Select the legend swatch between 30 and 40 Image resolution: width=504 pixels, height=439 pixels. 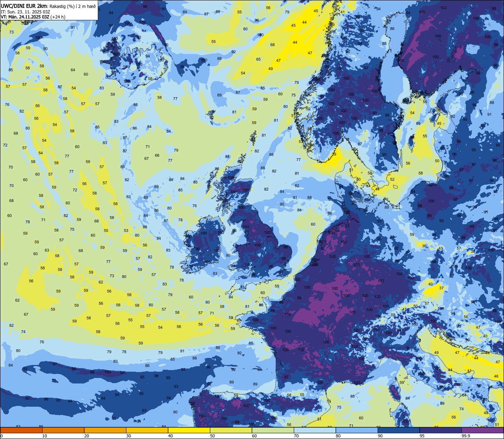(147, 430)
